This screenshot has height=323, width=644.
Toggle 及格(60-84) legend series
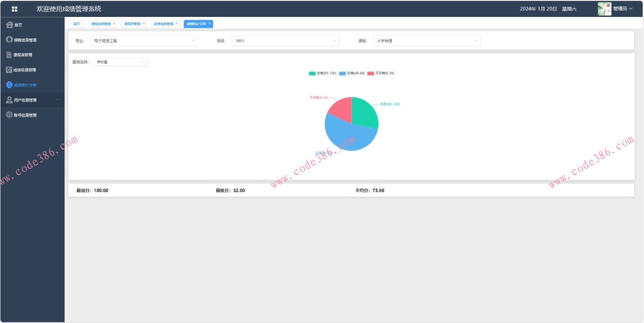[352, 73]
